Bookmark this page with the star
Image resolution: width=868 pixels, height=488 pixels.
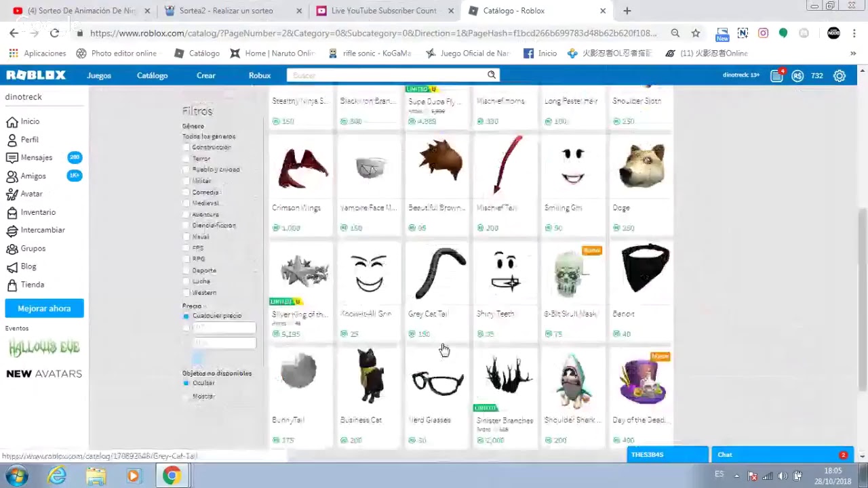coord(696,33)
